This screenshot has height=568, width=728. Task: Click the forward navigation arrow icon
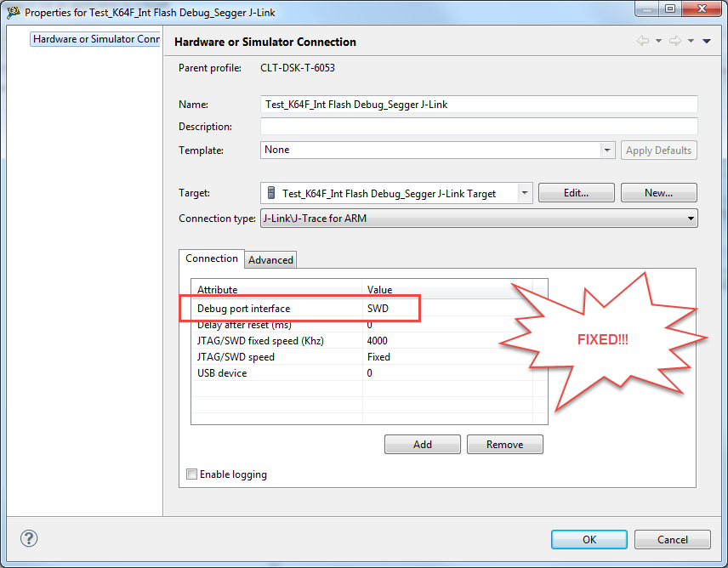tap(675, 41)
